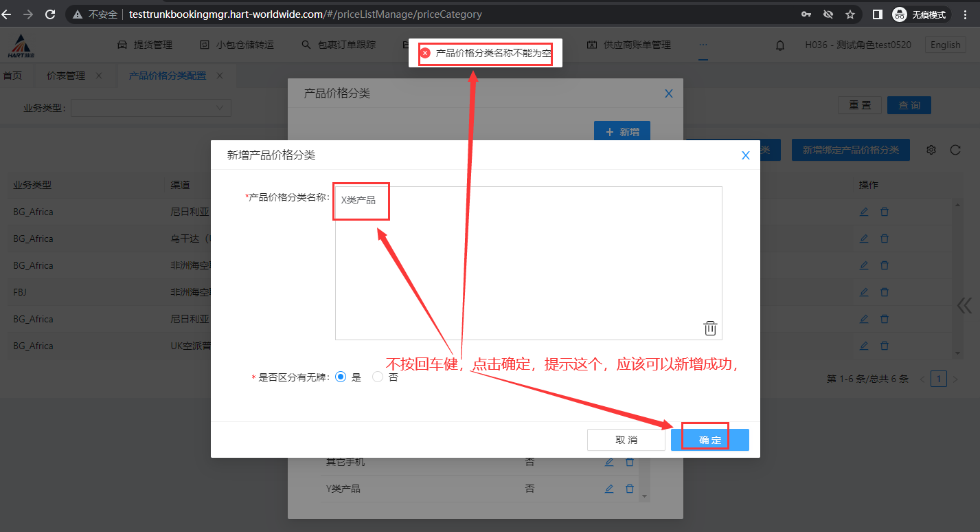The width and height of the screenshot is (980, 532).
Task: Bookmark page with star icon
Action: pyautogui.click(x=850, y=14)
